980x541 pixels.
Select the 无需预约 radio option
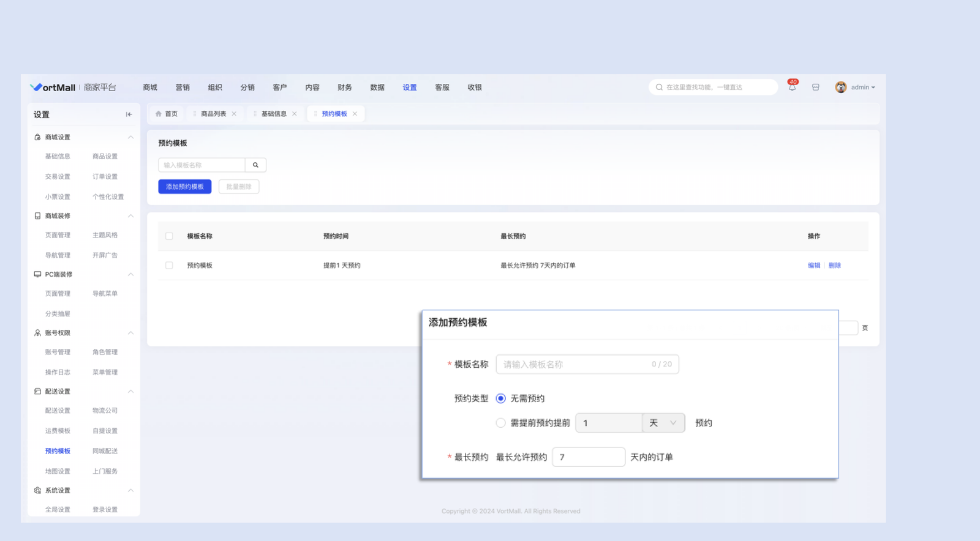tap(500, 398)
